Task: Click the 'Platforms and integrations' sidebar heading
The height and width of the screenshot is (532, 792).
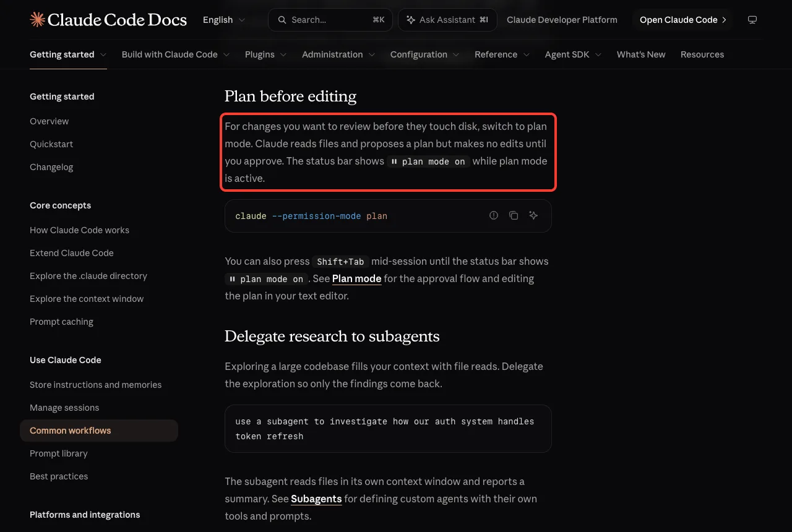Action: pyautogui.click(x=85, y=515)
